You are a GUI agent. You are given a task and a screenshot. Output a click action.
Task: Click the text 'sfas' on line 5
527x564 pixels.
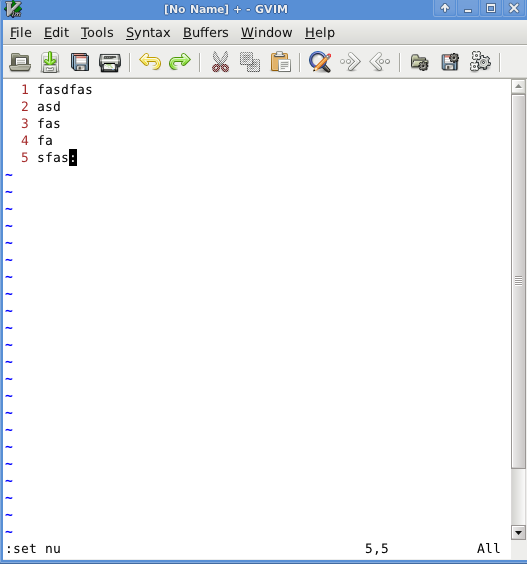[53, 158]
